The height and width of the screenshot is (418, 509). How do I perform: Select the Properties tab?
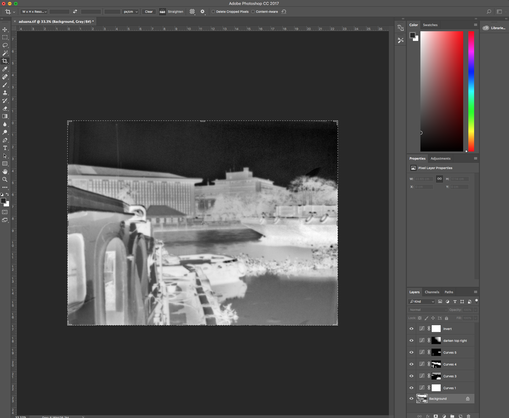[x=417, y=159]
